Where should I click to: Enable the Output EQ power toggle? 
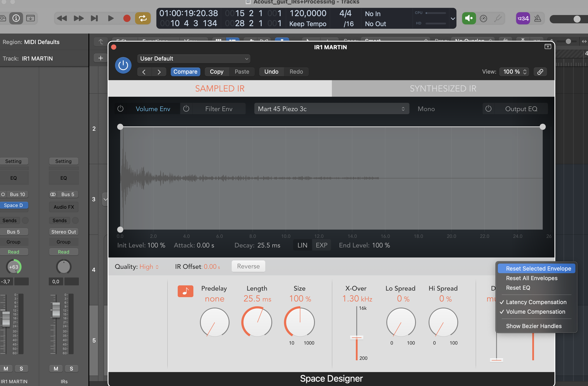pos(488,109)
